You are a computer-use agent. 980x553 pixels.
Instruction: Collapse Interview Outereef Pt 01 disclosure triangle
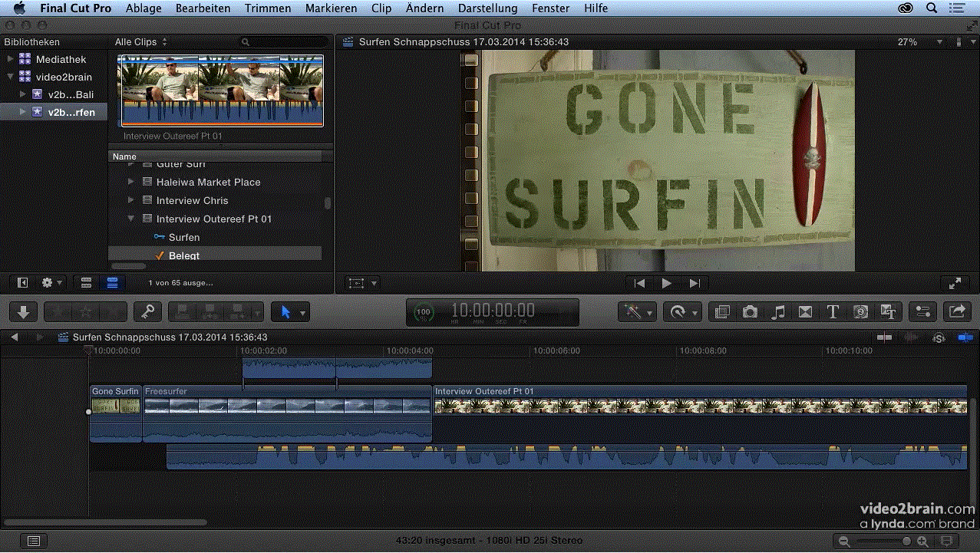coord(130,219)
